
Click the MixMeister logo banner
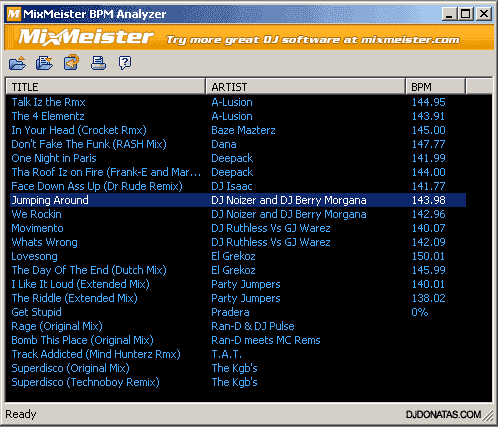click(x=86, y=37)
